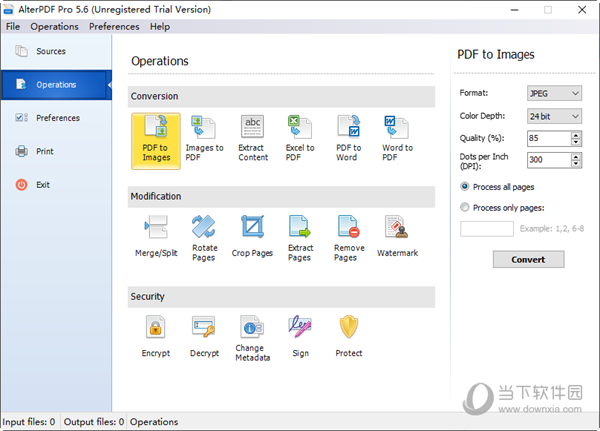
Task: Open the File menu
Action: coord(13,26)
